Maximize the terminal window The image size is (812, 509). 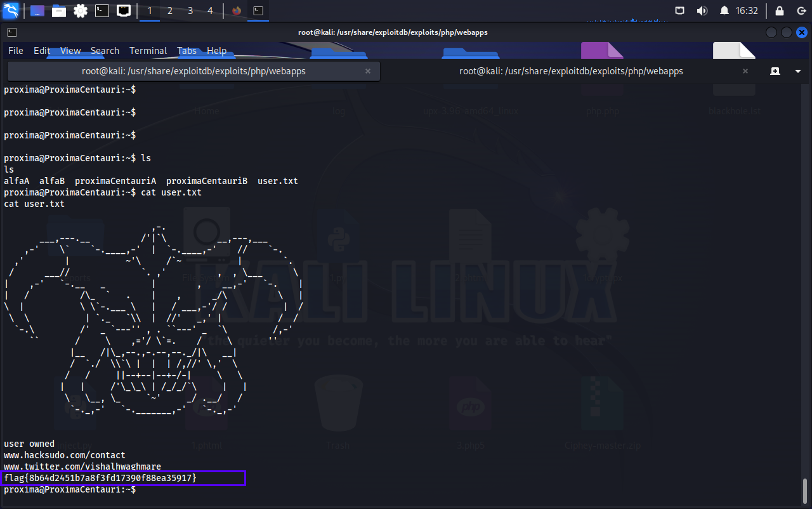pos(787,32)
